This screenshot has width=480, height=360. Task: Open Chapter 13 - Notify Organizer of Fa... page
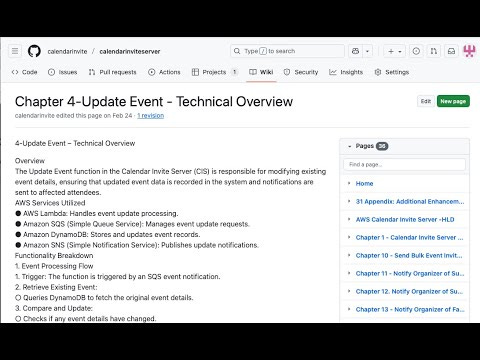[410, 309]
